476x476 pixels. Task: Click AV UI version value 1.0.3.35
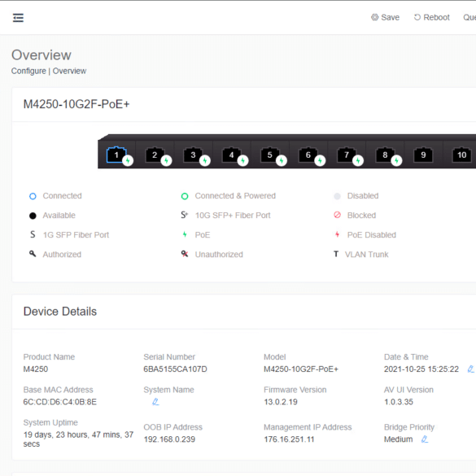tap(399, 402)
